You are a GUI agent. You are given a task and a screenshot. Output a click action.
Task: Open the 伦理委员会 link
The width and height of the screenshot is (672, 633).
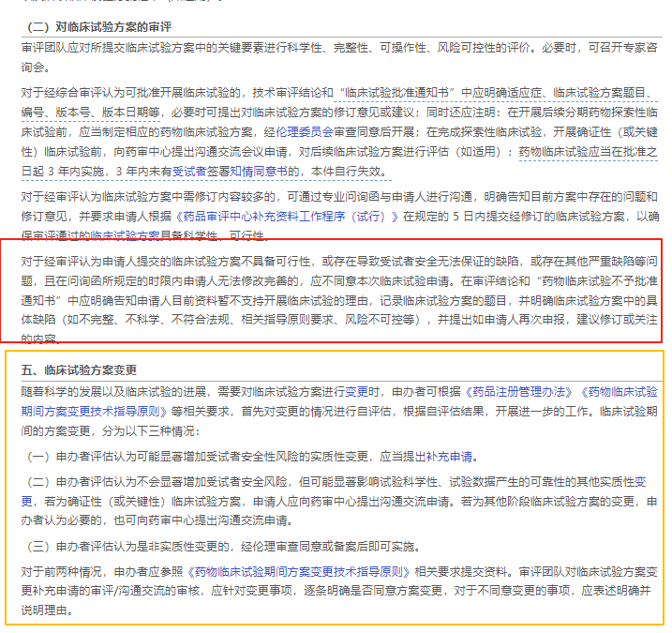[305, 131]
